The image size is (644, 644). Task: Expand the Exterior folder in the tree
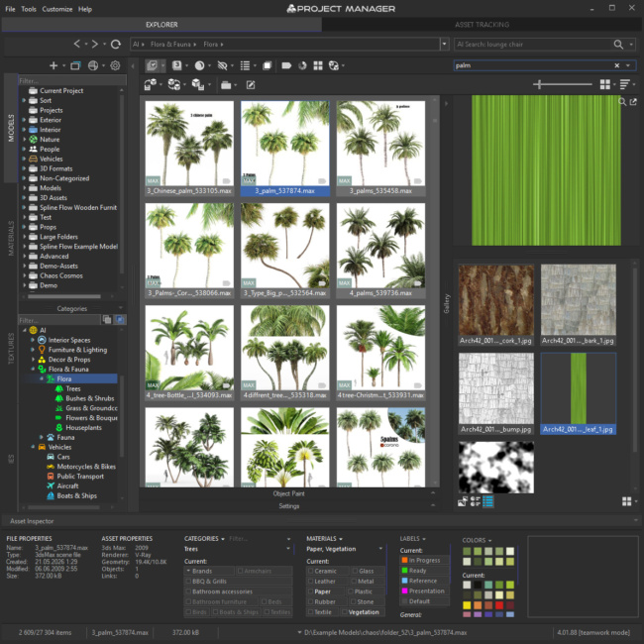(24, 120)
